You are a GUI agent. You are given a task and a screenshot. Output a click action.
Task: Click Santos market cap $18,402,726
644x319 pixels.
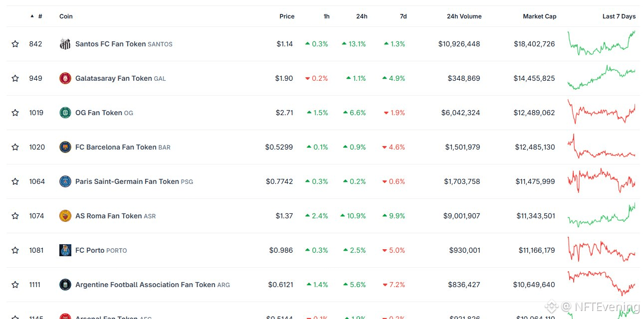click(x=534, y=44)
